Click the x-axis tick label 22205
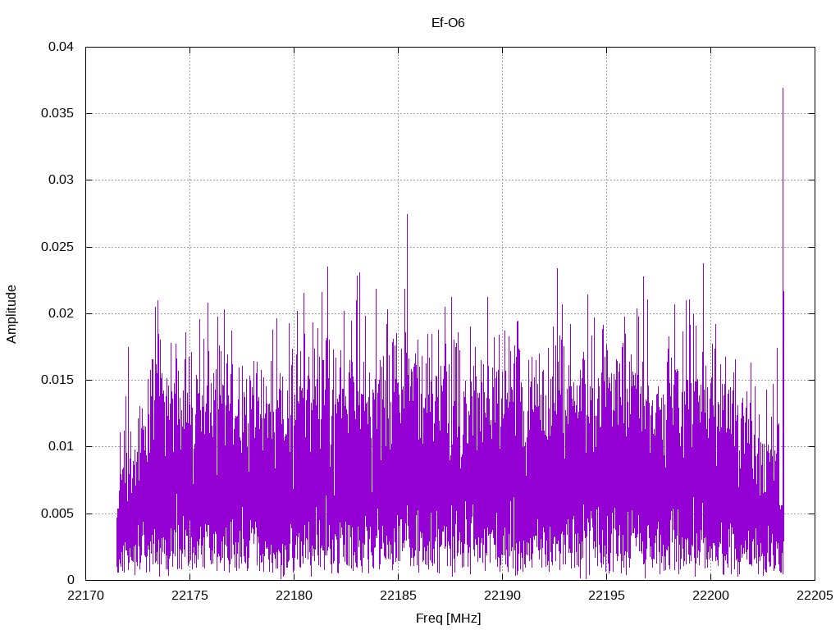This screenshot has height=630, width=840. point(815,596)
